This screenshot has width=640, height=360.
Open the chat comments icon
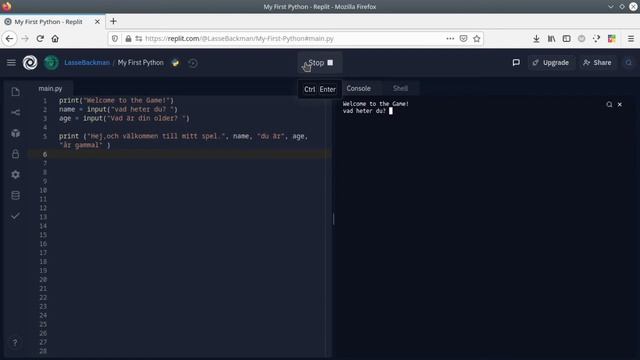point(516,62)
